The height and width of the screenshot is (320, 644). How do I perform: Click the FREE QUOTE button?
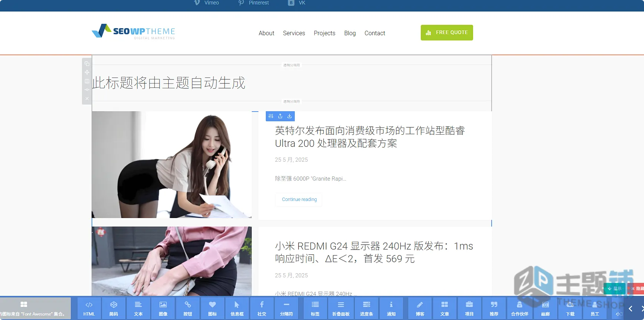pyautogui.click(x=447, y=33)
